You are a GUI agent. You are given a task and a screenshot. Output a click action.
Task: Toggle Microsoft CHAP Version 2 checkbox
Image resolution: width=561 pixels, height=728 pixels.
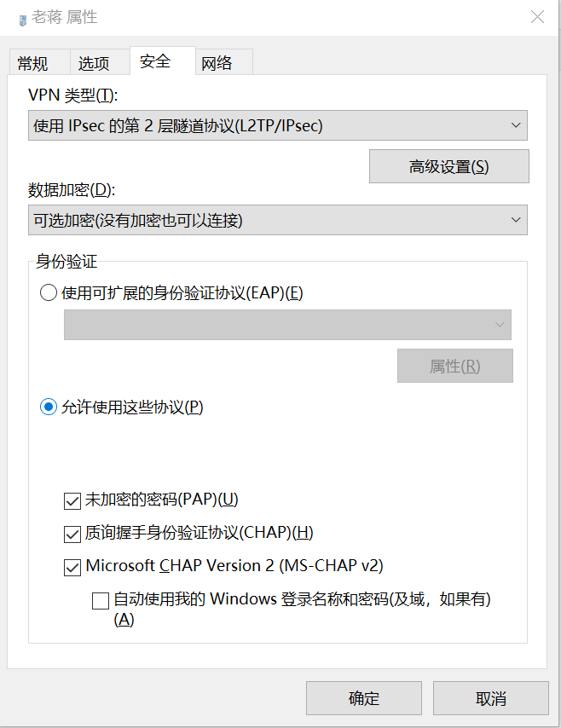point(72,567)
